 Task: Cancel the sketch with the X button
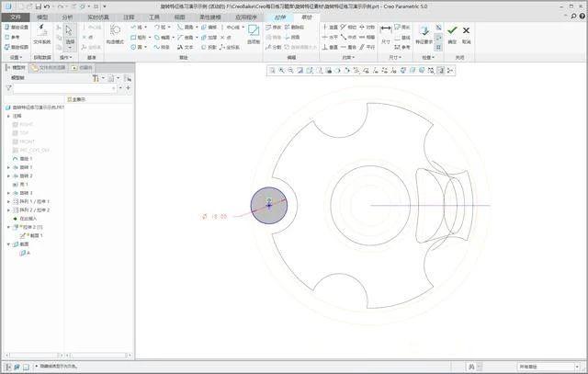[x=466, y=34]
